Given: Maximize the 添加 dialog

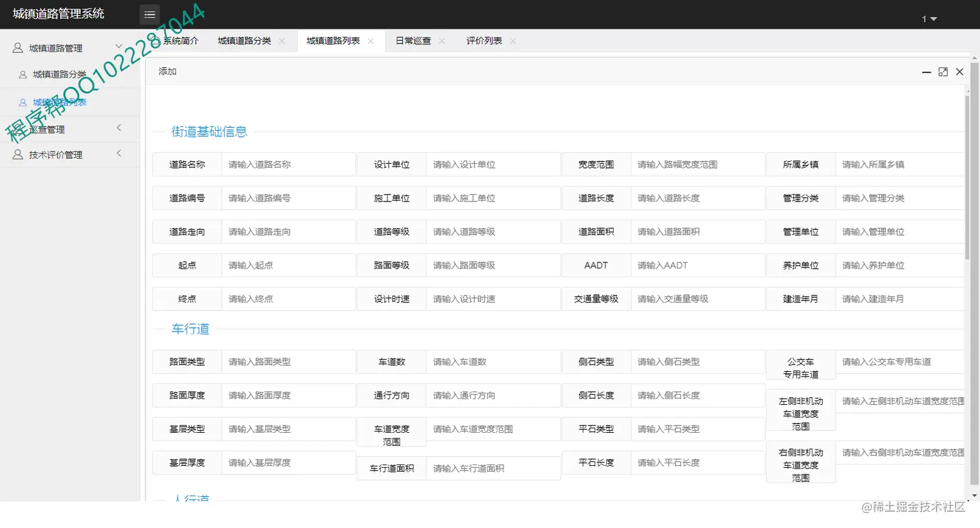Looking at the screenshot, I should pos(943,72).
